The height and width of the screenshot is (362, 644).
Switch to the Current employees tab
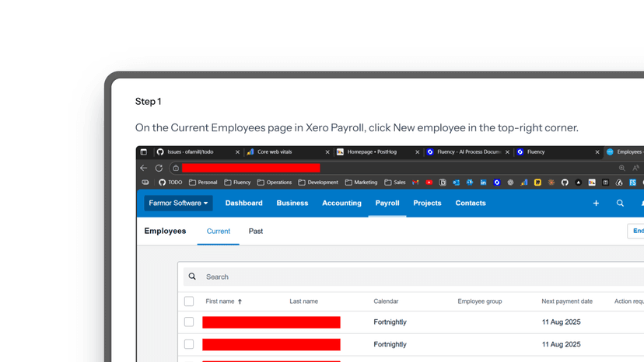(x=218, y=231)
